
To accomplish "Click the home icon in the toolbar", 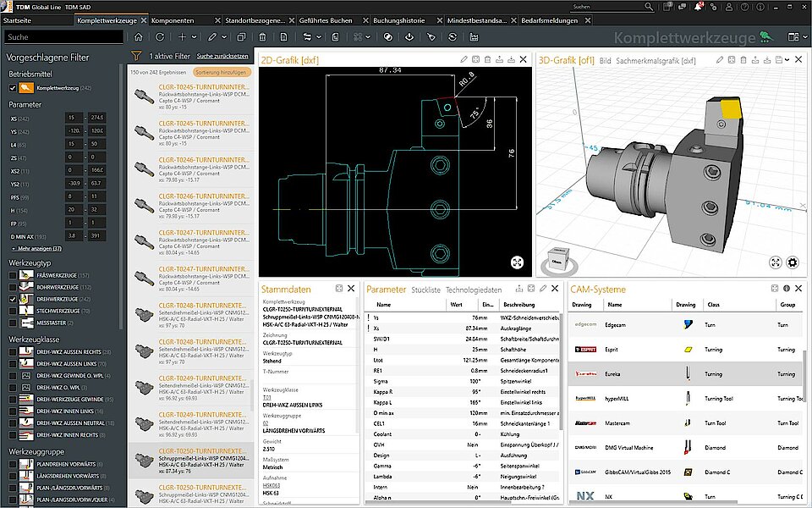I will 139,37.
